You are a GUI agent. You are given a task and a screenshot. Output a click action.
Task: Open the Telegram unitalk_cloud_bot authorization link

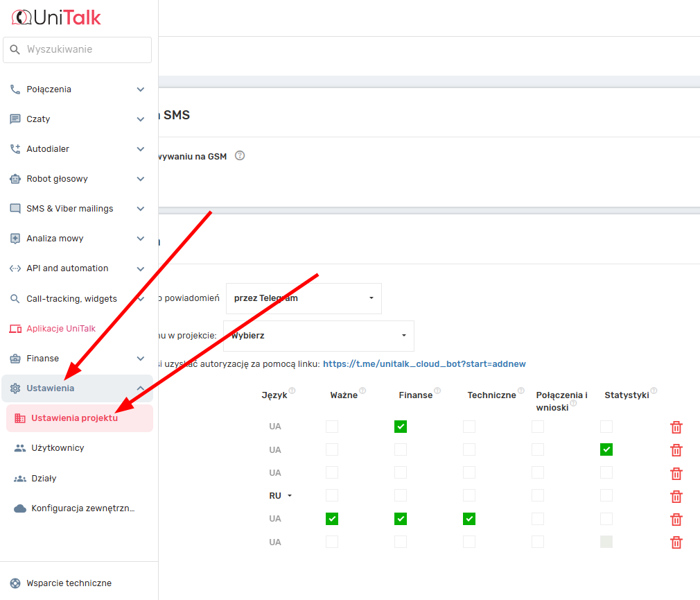click(x=424, y=363)
